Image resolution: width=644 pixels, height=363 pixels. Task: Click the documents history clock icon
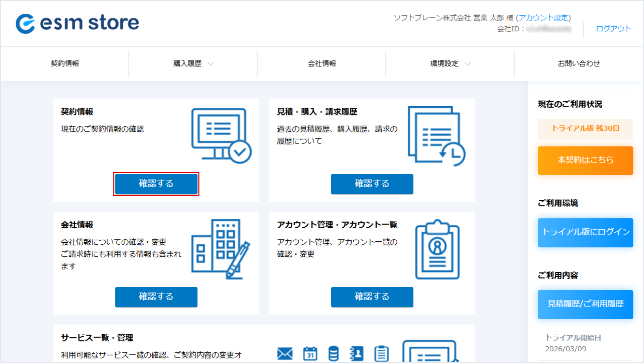[436, 136]
